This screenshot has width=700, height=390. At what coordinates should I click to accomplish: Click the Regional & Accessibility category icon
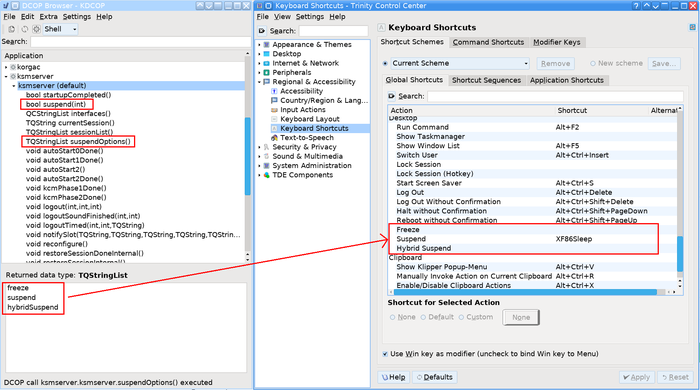267,82
